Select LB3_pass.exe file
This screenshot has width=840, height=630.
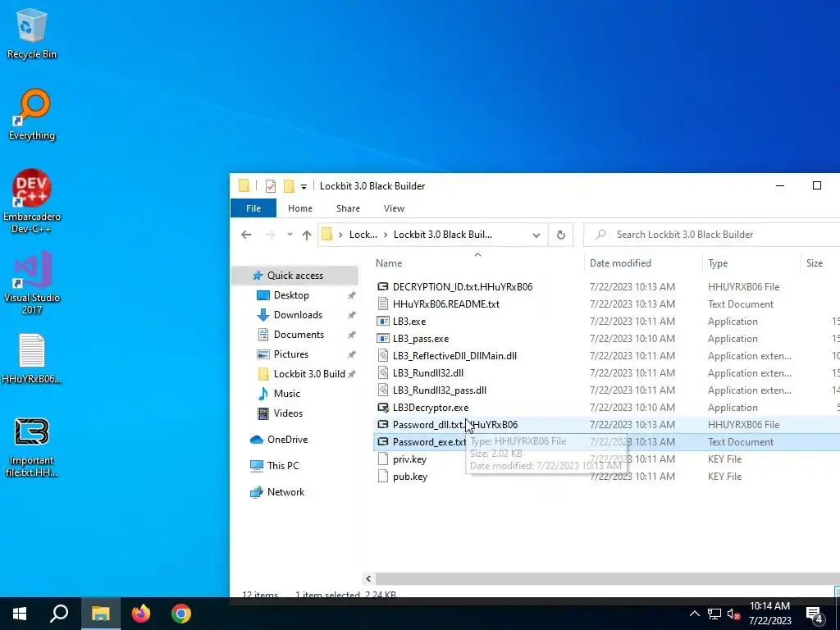(421, 339)
